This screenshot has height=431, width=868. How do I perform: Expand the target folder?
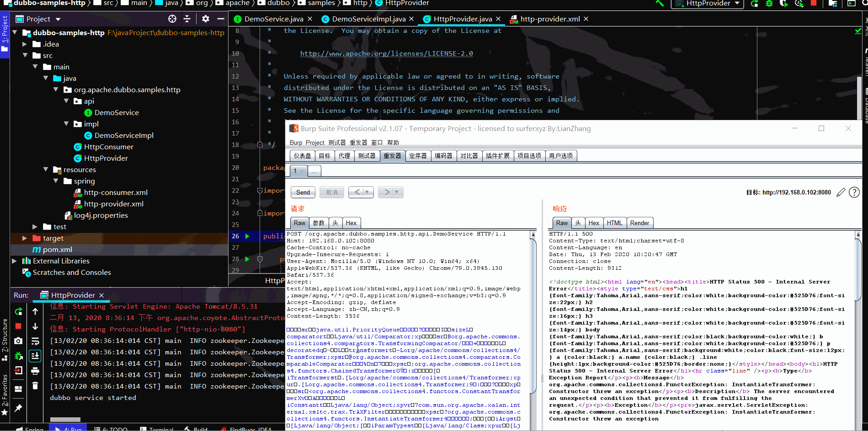click(x=24, y=238)
